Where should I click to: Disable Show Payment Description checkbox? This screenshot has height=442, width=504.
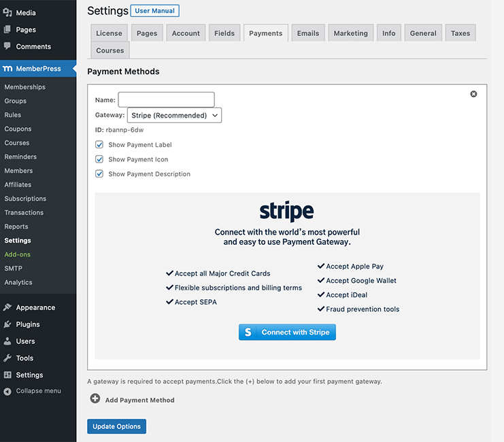[x=99, y=174]
